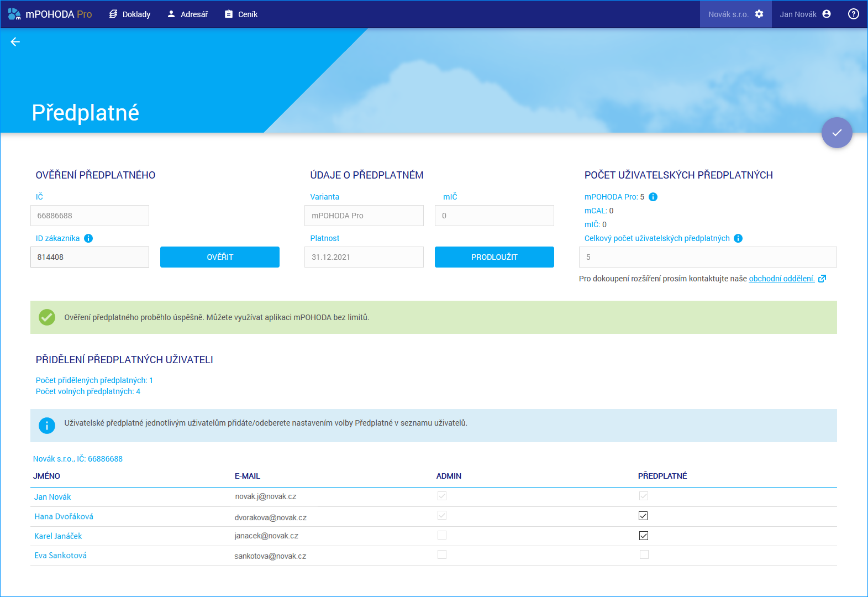Toggle Admin checkbox for Eva Sankotová
This screenshot has height=597, width=868.
pyautogui.click(x=442, y=554)
